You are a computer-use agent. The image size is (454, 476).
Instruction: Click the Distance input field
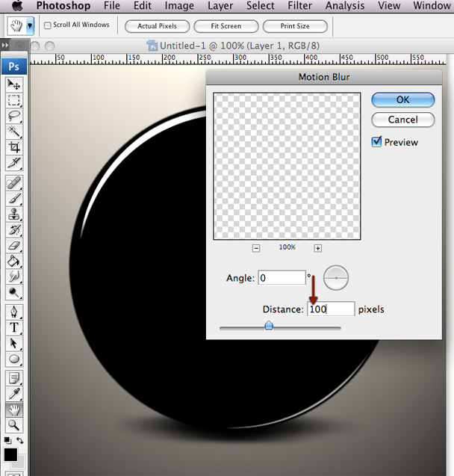point(331,309)
